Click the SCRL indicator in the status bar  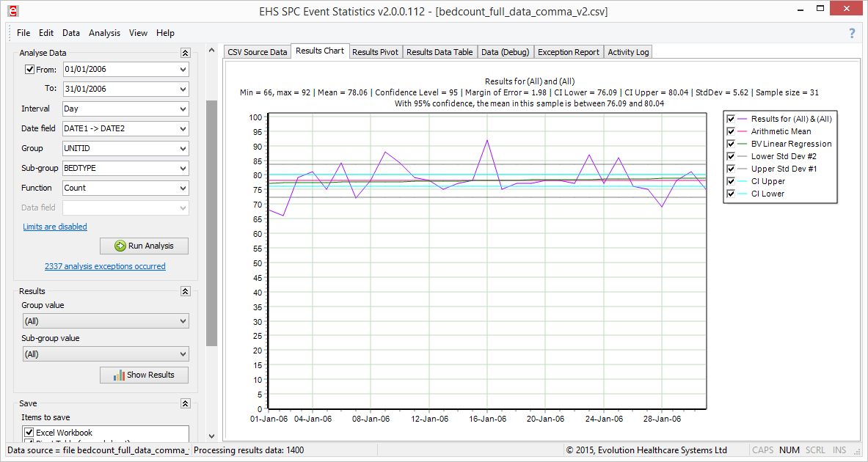tap(814, 450)
